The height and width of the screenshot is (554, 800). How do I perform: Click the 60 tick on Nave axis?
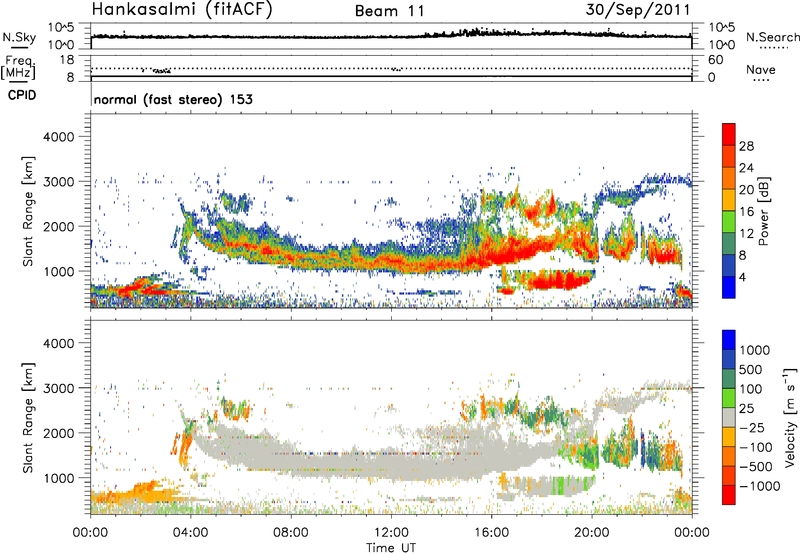(715, 60)
